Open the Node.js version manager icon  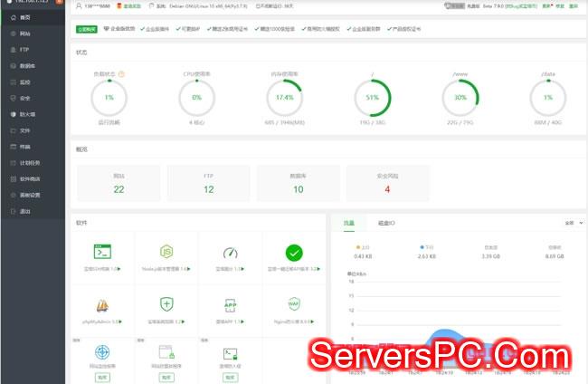pyautogui.click(x=166, y=253)
